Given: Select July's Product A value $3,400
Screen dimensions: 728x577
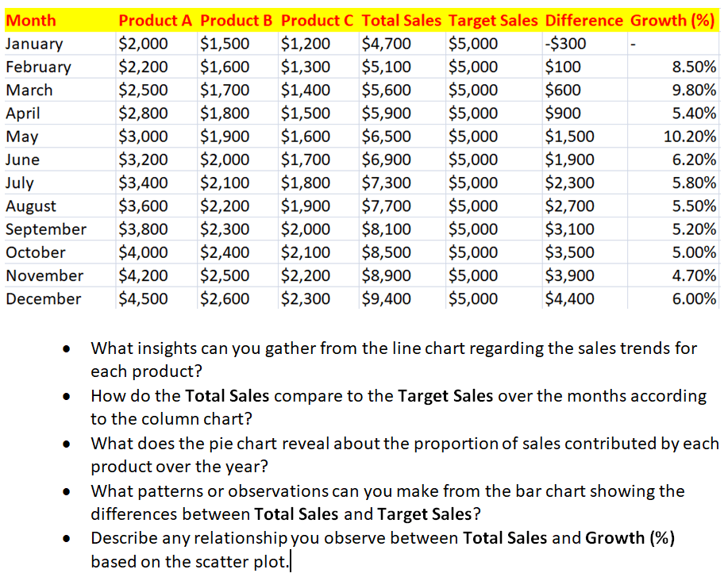Looking at the screenshot, I should point(143,183).
